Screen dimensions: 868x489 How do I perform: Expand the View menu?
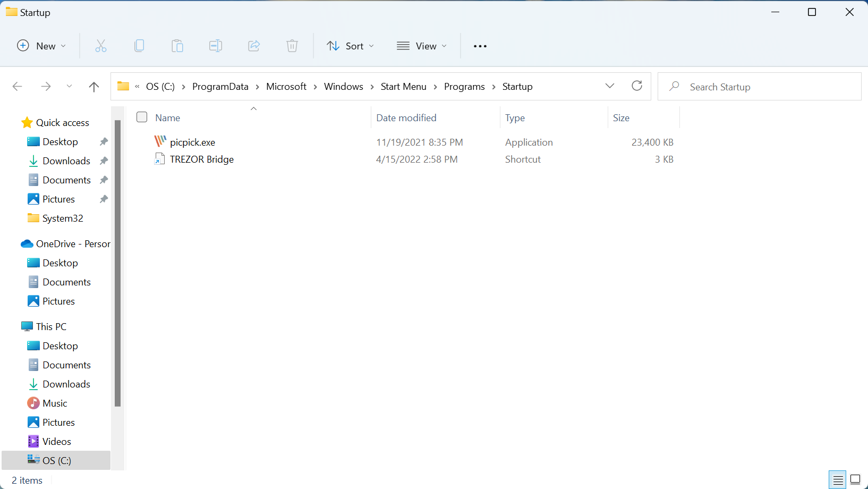[x=421, y=46]
